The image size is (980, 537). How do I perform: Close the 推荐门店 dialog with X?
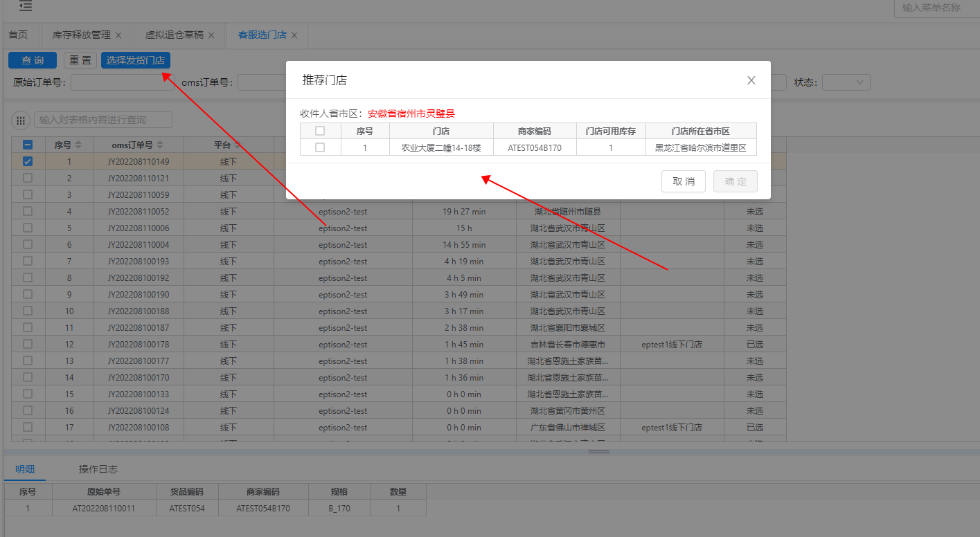click(x=751, y=80)
